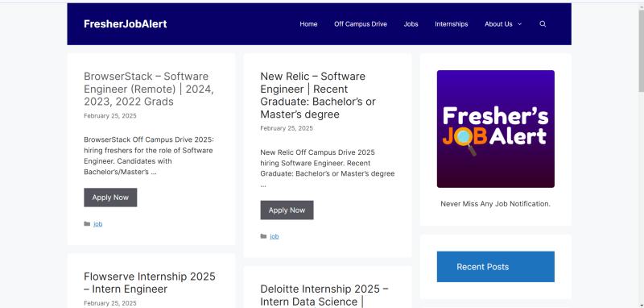Click the BrowserStack post date February 25, 2025
Screen dimensions: 644x308
110,116
